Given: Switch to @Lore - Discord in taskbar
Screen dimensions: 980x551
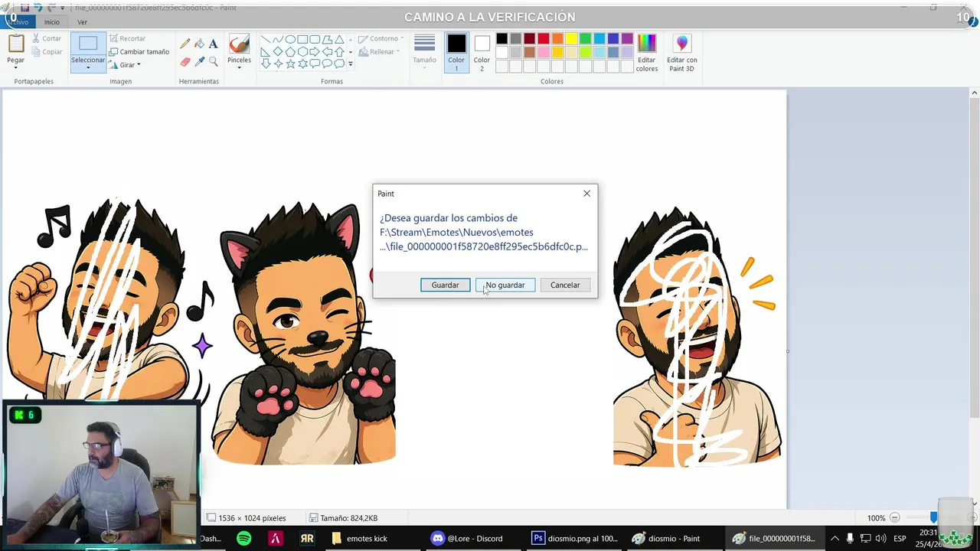Looking at the screenshot, I should tap(466, 538).
